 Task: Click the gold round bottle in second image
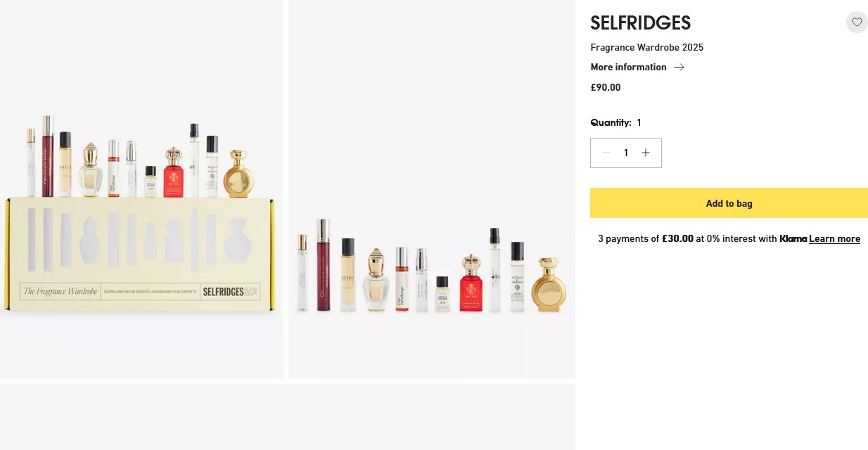point(548,285)
